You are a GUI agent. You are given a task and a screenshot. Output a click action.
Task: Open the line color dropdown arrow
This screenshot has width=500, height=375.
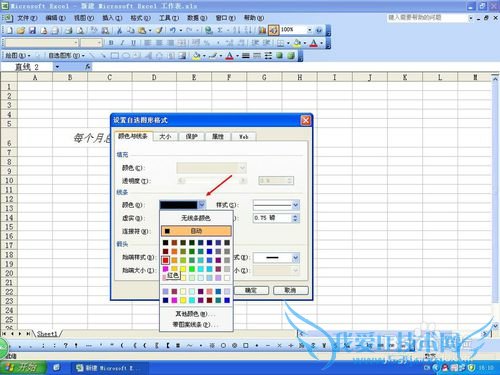(x=202, y=205)
